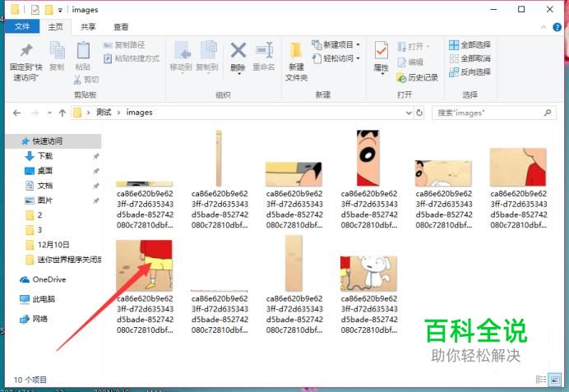Click the Properties checkmark icon

(x=381, y=51)
